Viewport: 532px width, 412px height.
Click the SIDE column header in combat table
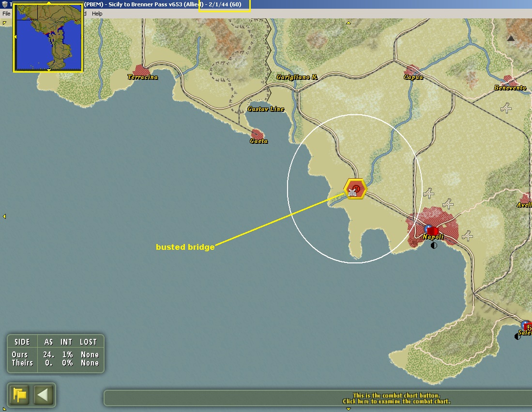[22, 342]
